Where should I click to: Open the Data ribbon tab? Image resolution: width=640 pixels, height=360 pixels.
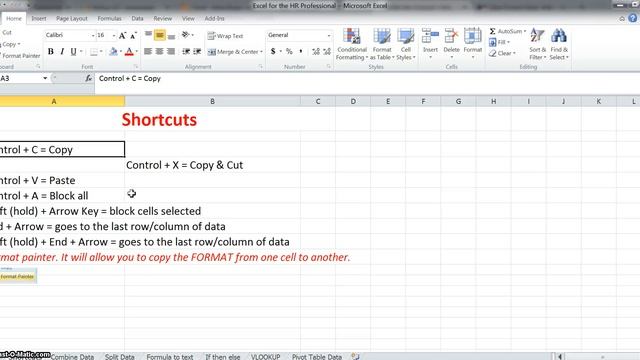(137, 19)
